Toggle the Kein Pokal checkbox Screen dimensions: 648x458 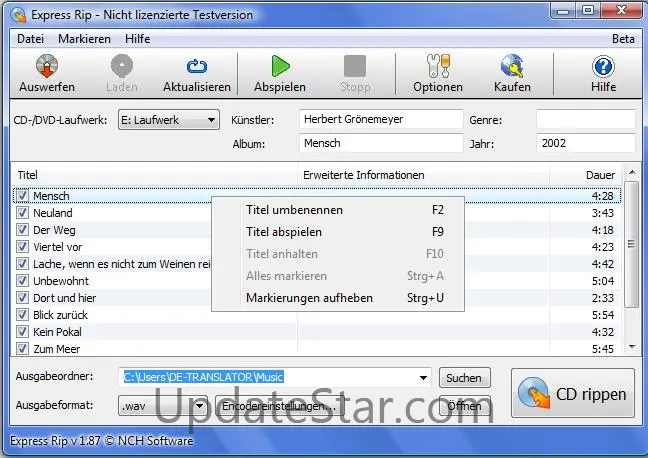click(x=22, y=332)
